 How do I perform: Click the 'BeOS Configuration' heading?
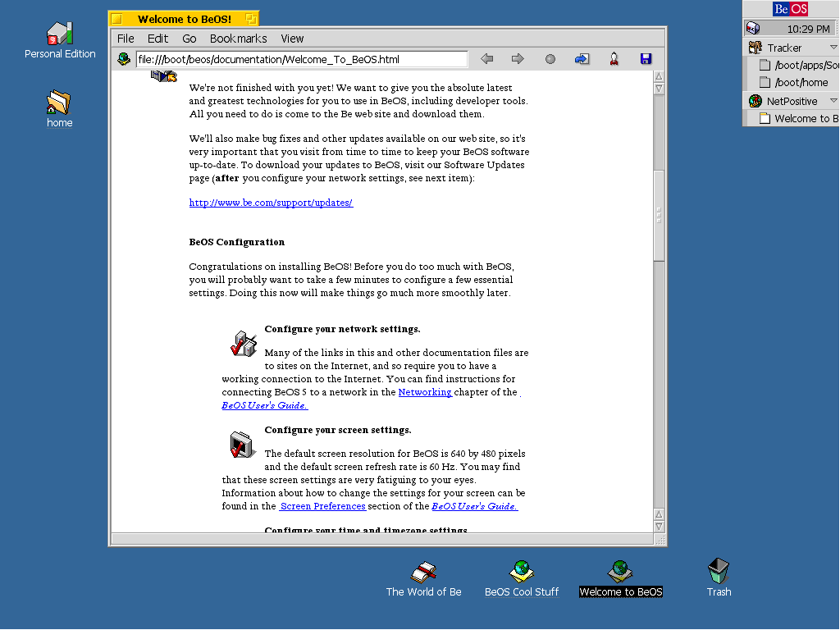pos(237,242)
